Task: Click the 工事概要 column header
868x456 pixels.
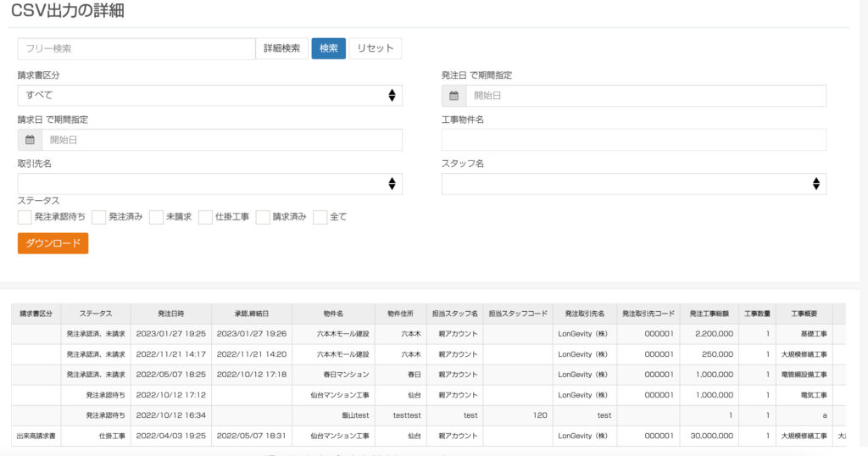Action: pyautogui.click(x=804, y=314)
